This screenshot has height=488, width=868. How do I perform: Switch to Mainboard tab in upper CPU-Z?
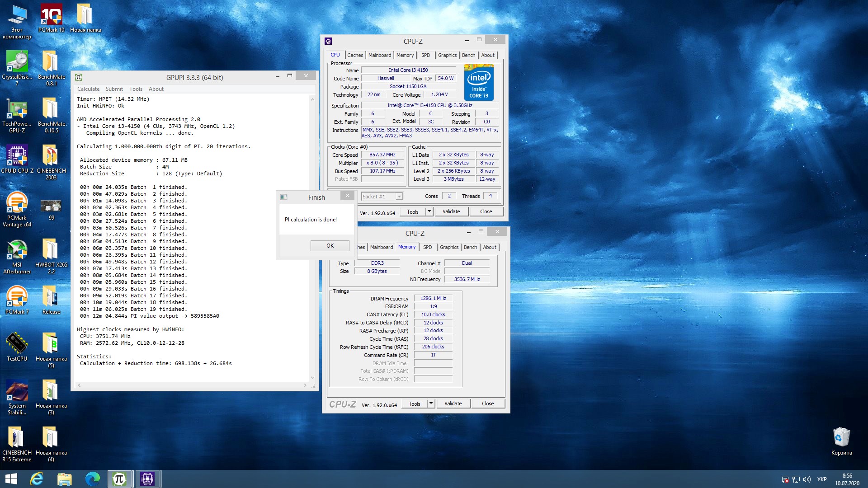(x=380, y=55)
